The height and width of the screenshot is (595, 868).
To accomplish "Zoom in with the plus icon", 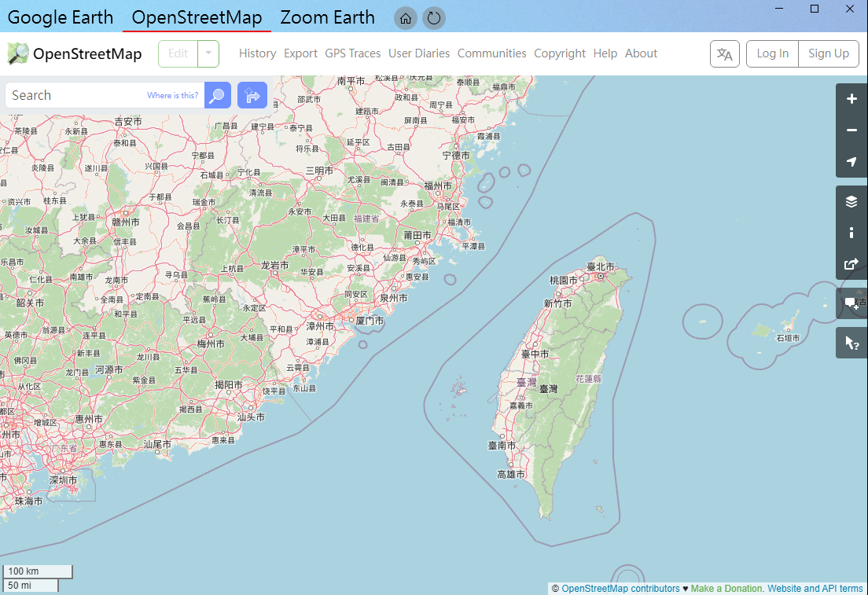I will 851,99.
